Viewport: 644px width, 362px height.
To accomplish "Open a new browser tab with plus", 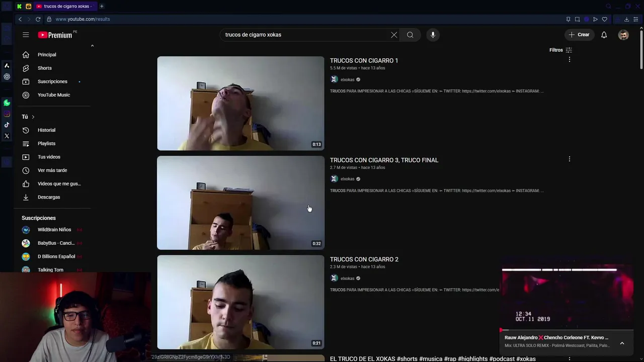I will coord(102,6).
